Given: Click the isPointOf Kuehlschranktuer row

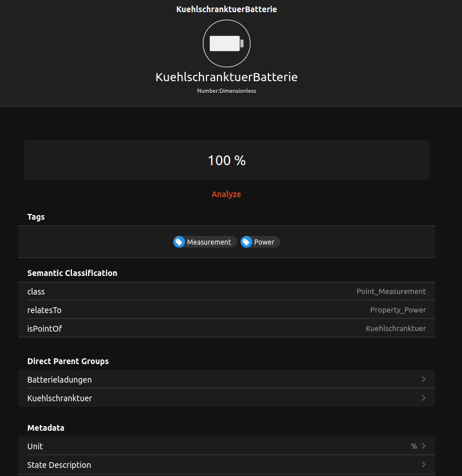Looking at the screenshot, I should [x=226, y=329].
